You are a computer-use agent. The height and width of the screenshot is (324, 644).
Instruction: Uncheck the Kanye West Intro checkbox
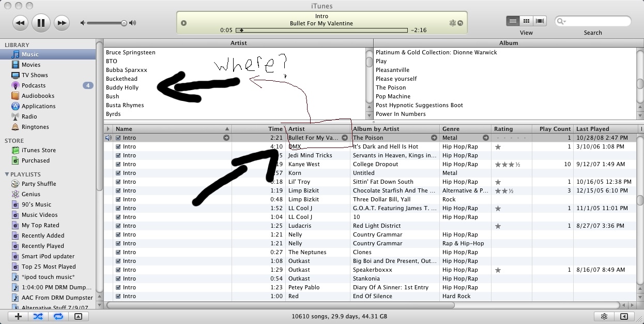pyautogui.click(x=118, y=165)
